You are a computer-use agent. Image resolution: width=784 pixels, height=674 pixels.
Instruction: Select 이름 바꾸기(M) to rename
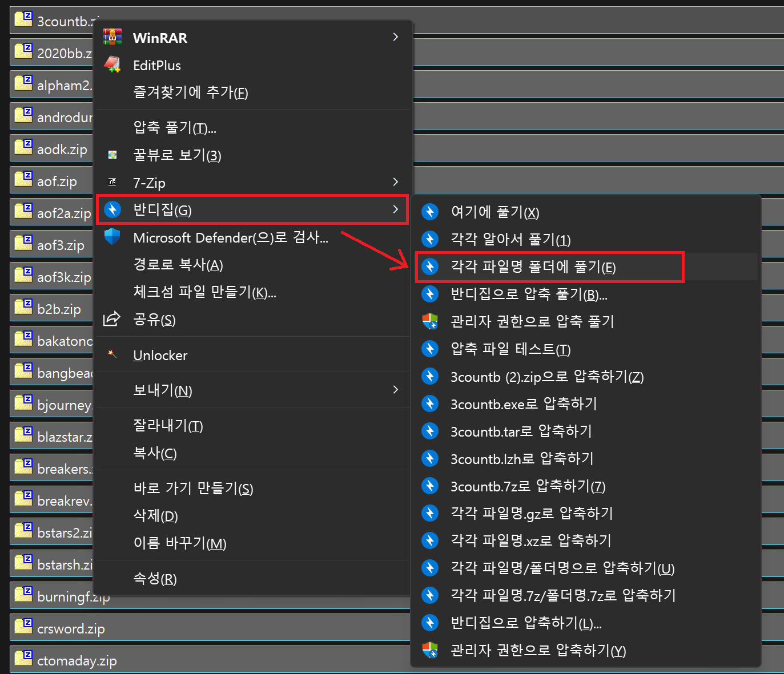click(x=180, y=543)
